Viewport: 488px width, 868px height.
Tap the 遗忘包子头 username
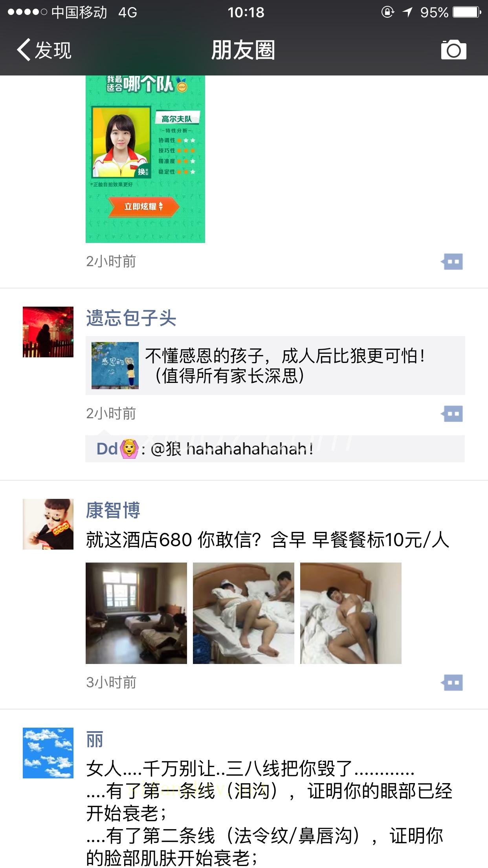pos(131,318)
